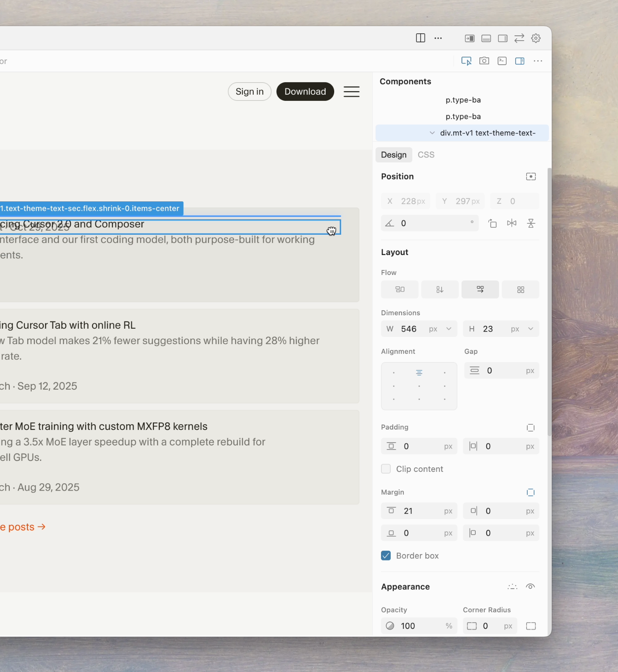Click the split editor layout icon
The width and height of the screenshot is (618, 672).
tap(420, 38)
